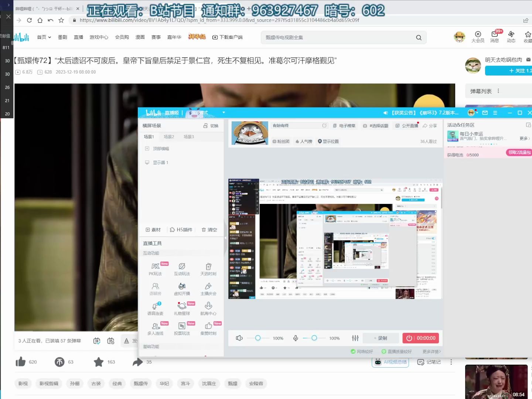The height and width of the screenshot is (399, 532).
Task: Open the 语聊房 tool
Action: [156, 289]
